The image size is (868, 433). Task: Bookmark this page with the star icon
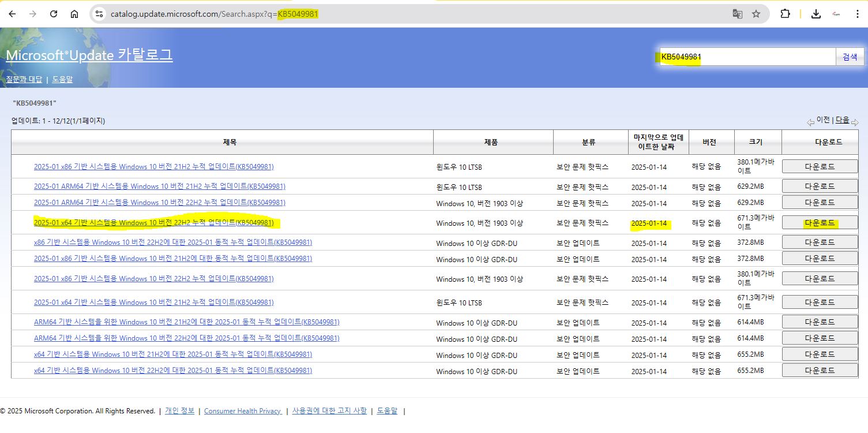coord(756,14)
